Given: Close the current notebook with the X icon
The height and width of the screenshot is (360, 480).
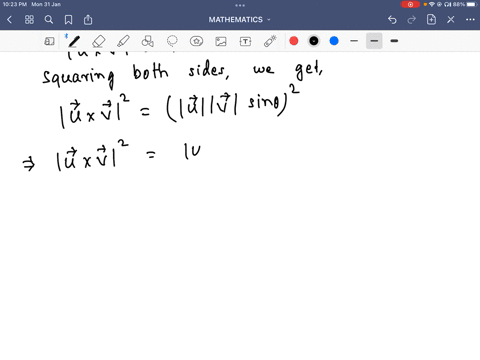Looking at the screenshot, I should pyautogui.click(x=451, y=20).
